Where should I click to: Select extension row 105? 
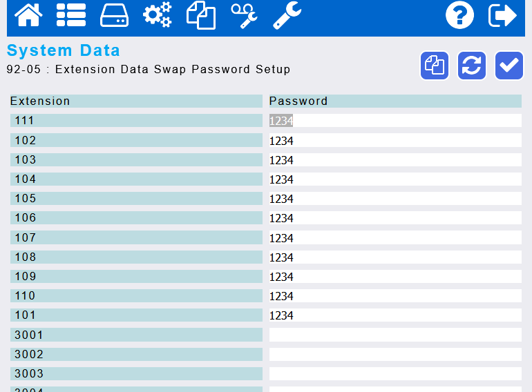pyautogui.click(x=136, y=199)
